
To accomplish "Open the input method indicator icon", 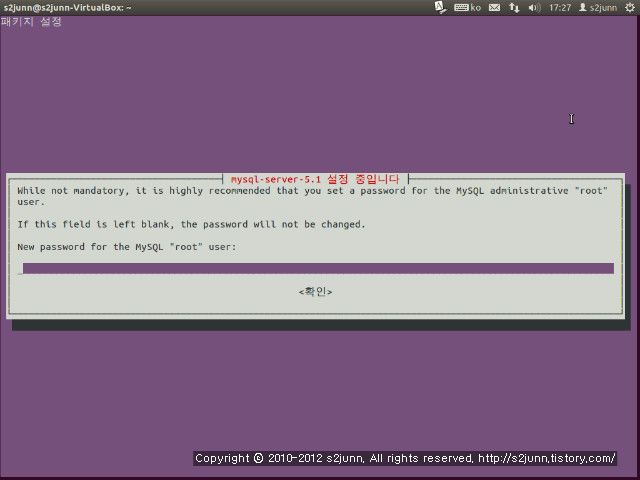I will [440, 7].
